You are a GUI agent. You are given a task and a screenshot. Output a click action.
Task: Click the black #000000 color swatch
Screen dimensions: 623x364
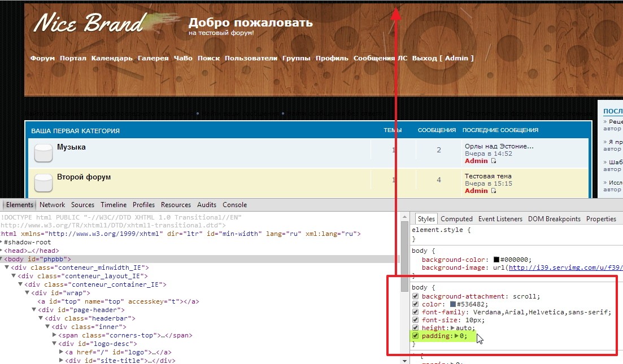(x=496, y=260)
